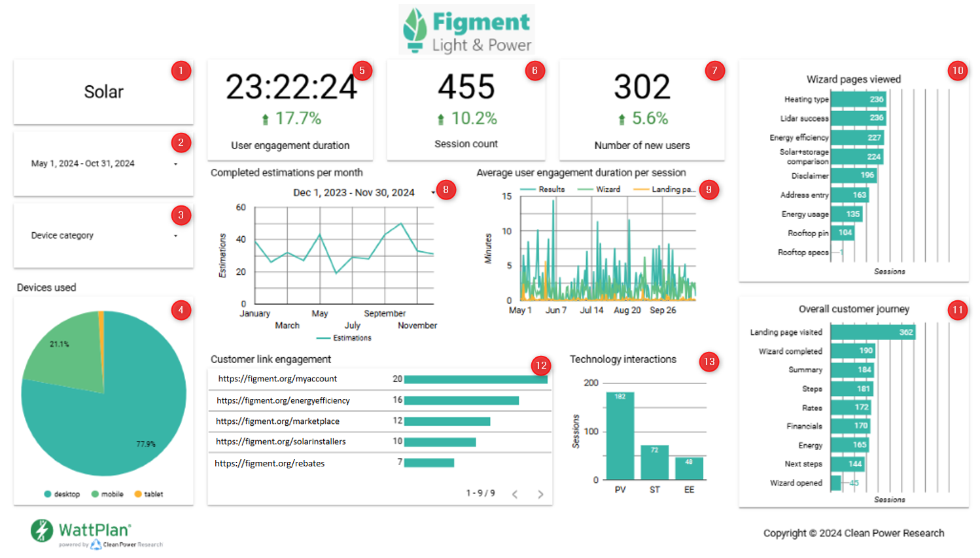Click the 455 session count value
The width and height of the screenshot is (980, 558).
[x=466, y=87]
